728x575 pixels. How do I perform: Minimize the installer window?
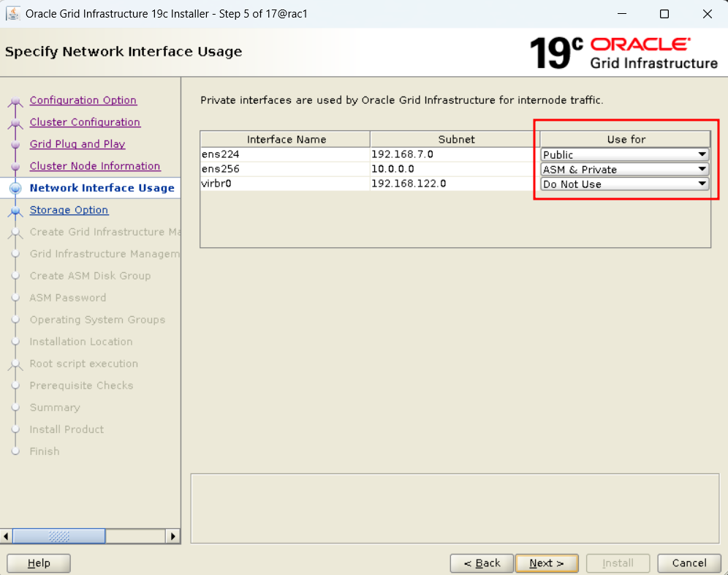pos(622,14)
